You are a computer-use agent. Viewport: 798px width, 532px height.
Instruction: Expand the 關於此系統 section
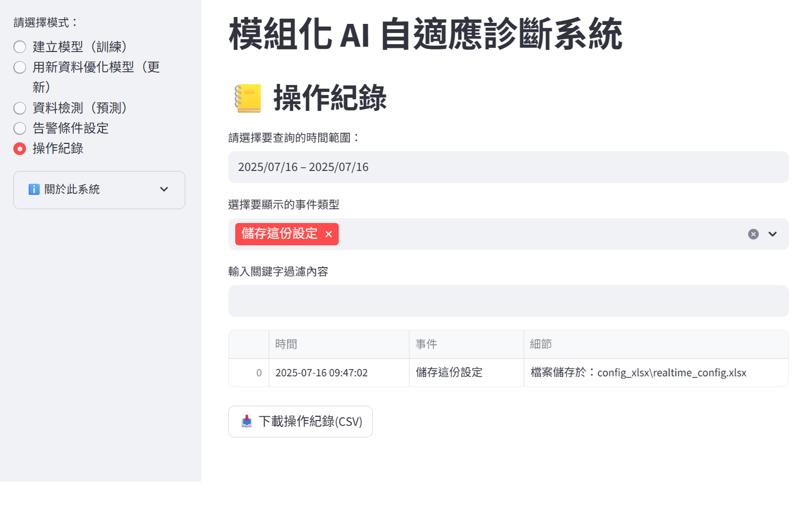click(x=99, y=190)
